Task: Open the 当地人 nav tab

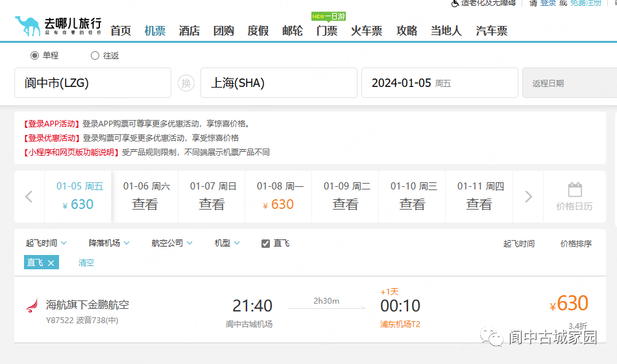Action: (446, 30)
